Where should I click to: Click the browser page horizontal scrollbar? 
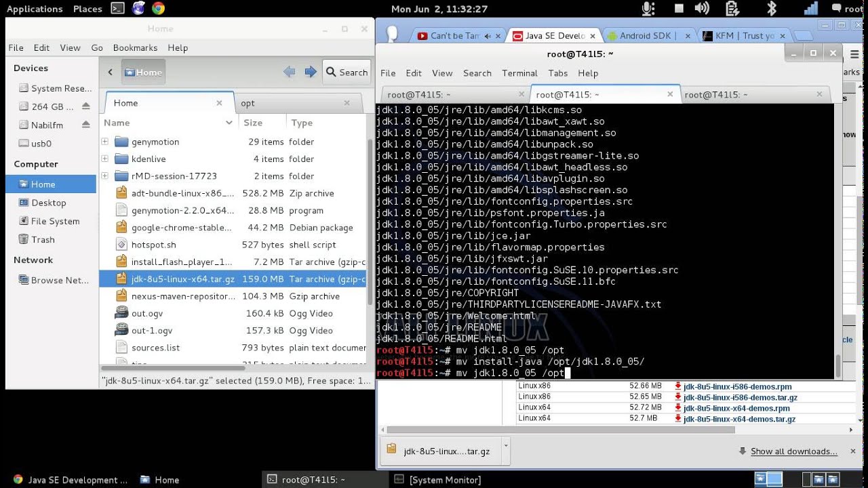tap(560, 430)
